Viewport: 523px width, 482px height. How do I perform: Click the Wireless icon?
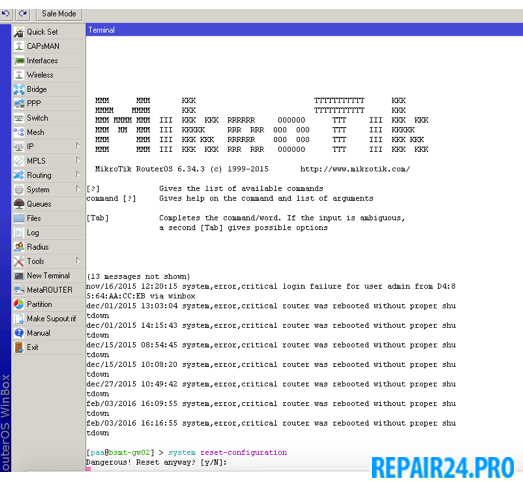[x=19, y=75]
